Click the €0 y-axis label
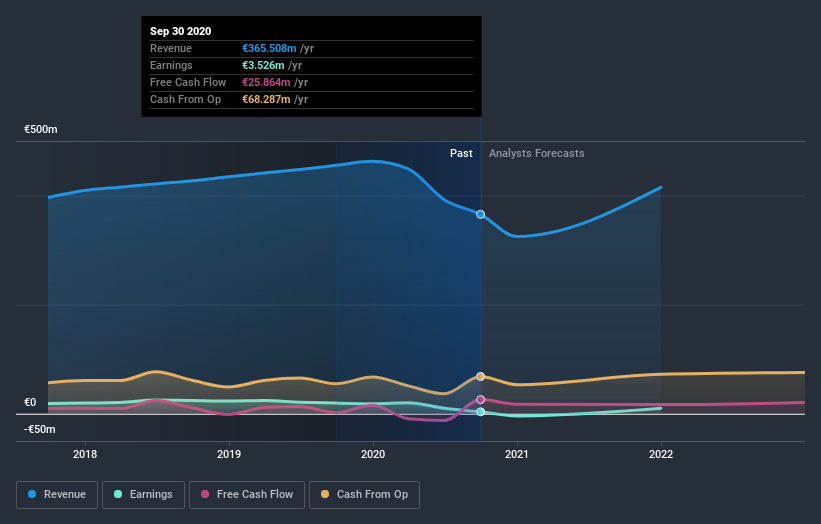Image resolution: width=821 pixels, height=524 pixels. click(30, 402)
